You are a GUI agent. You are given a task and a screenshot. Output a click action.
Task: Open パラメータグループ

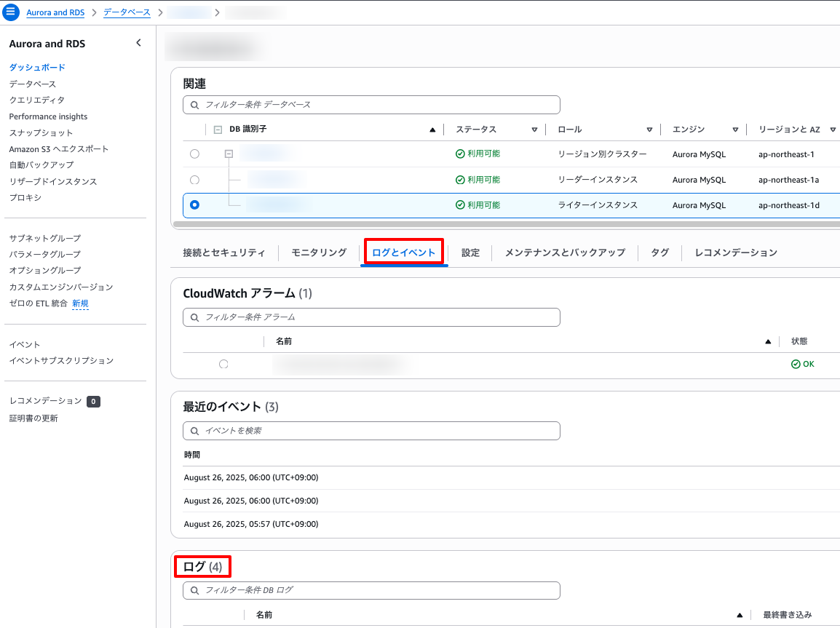(x=45, y=254)
